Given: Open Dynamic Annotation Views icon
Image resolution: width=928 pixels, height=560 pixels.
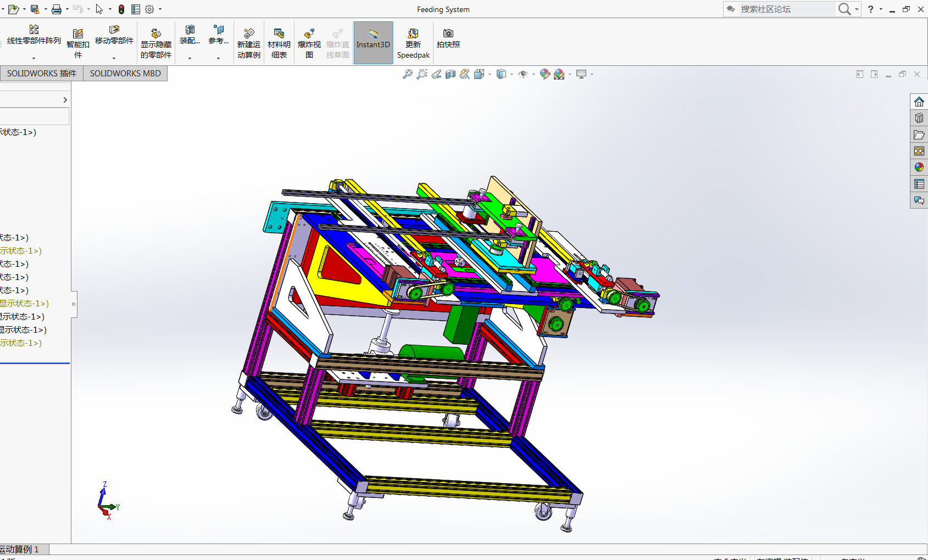Looking at the screenshot, I should pyautogui.click(x=465, y=74).
